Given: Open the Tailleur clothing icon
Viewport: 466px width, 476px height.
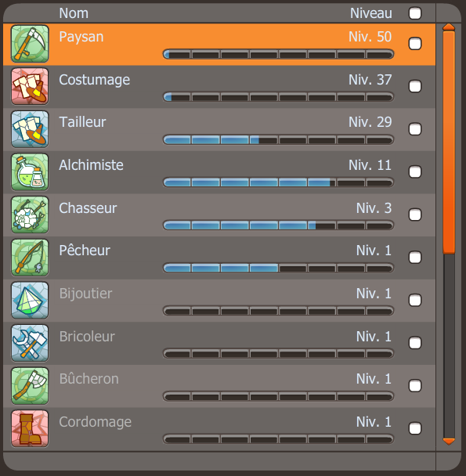Looking at the screenshot, I should (30, 129).
